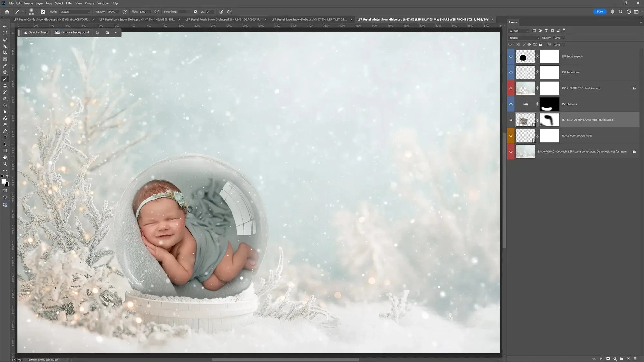
Task: Select the Path Selection tool
Action: [5, 144]
